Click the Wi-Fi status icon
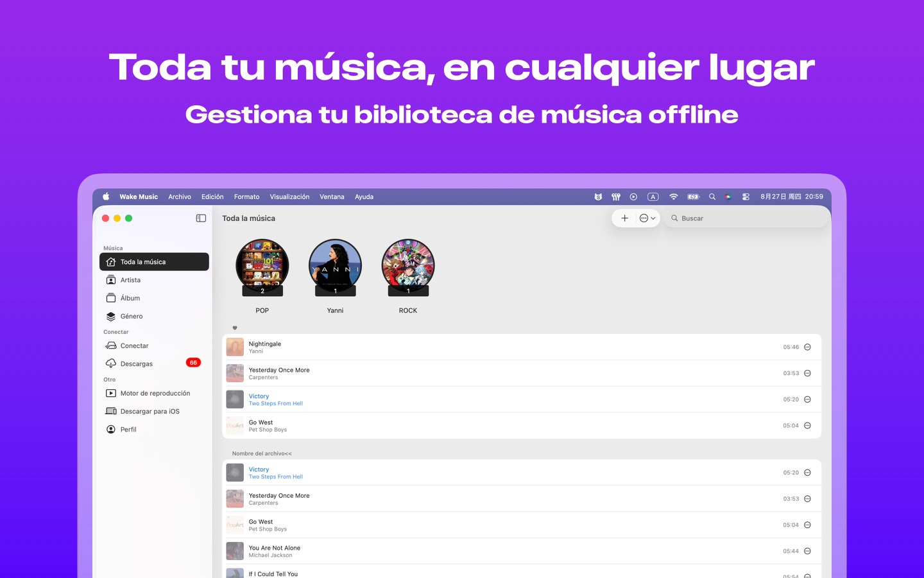Image resolution: width=924 pixels, height=578 pixels. coord(673,197)
